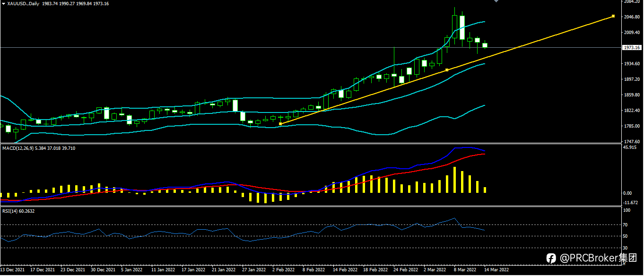Click the 14 Feb 2022 date label
The image size is (644, 276).
(x=345, y=270)
